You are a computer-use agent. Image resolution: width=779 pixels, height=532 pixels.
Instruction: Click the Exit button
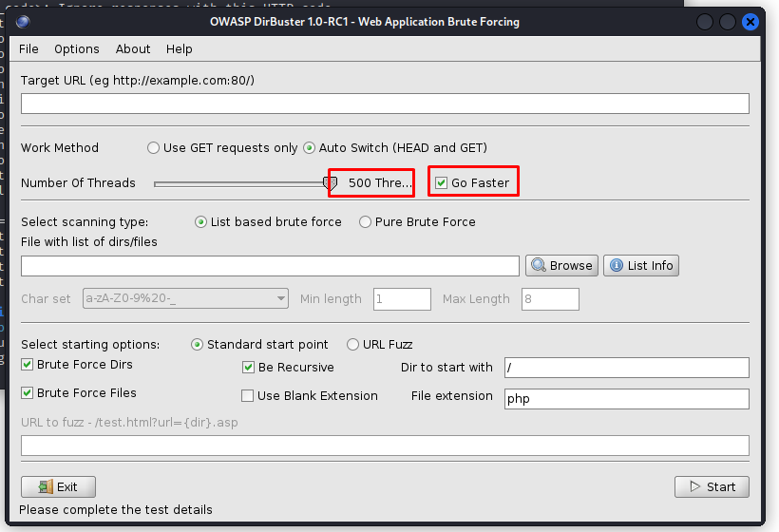pos(58,486)
